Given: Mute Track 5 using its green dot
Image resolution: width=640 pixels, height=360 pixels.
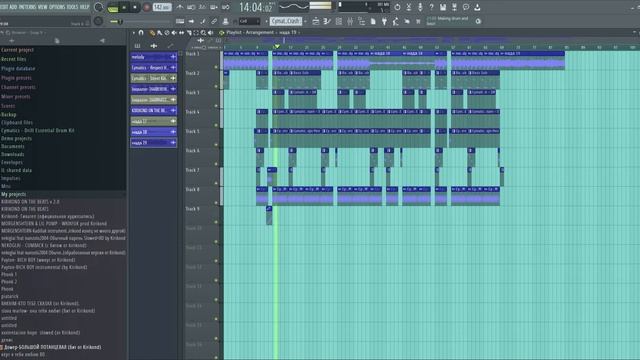Looking at the screenshot, I should pyautogui.click(x=216, y=144).
